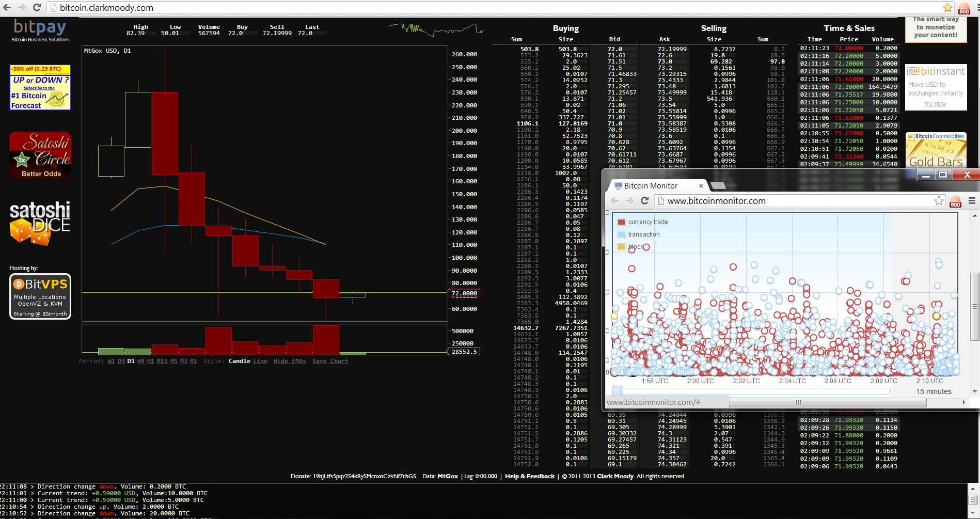Toggle the yellow 'block' legend entry

[x=631, y=247]
